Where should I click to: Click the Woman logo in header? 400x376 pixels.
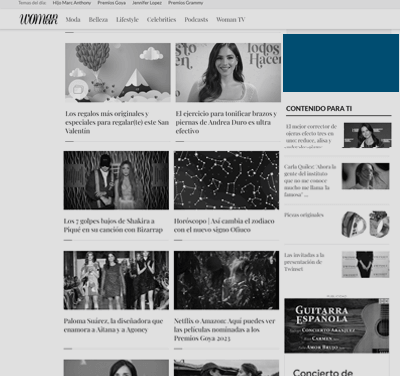(x=39, y=19)
